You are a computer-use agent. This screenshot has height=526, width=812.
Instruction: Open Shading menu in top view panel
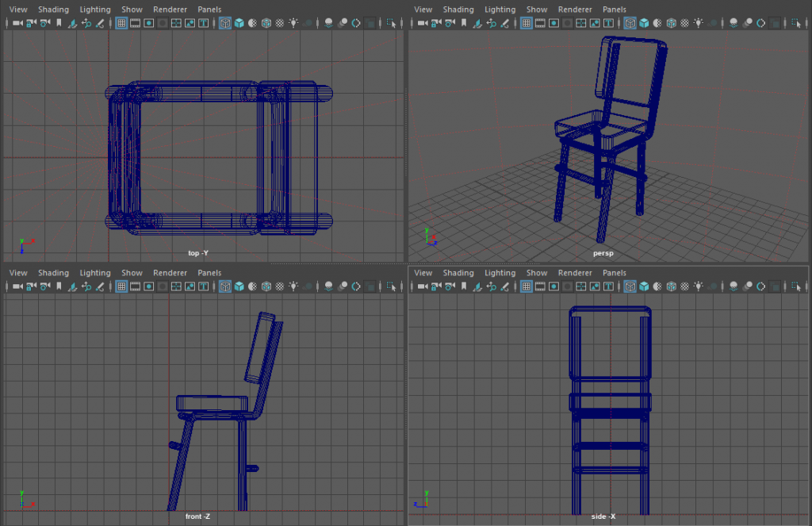(x=53, y=10)
